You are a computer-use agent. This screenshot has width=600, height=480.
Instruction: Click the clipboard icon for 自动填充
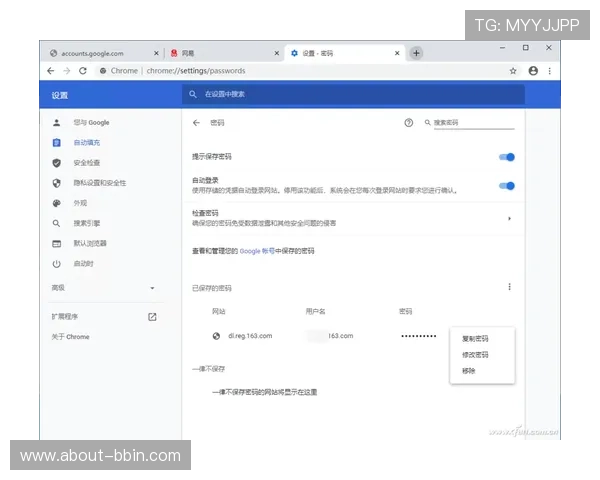[57, 143]
